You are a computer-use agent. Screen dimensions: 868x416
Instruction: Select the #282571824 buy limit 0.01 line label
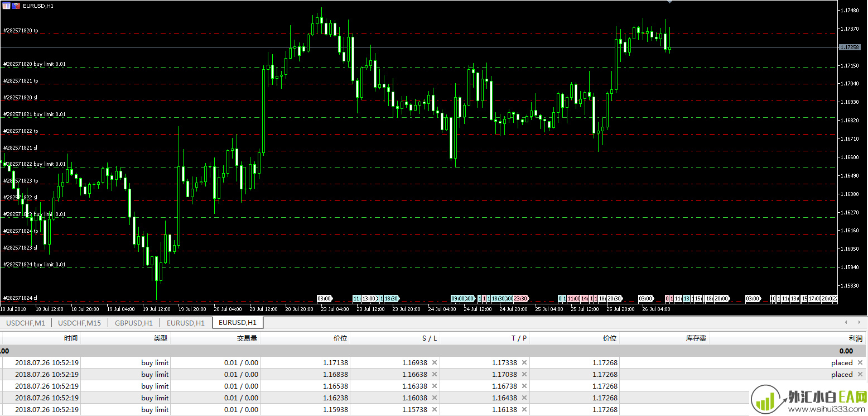(35, 265)
